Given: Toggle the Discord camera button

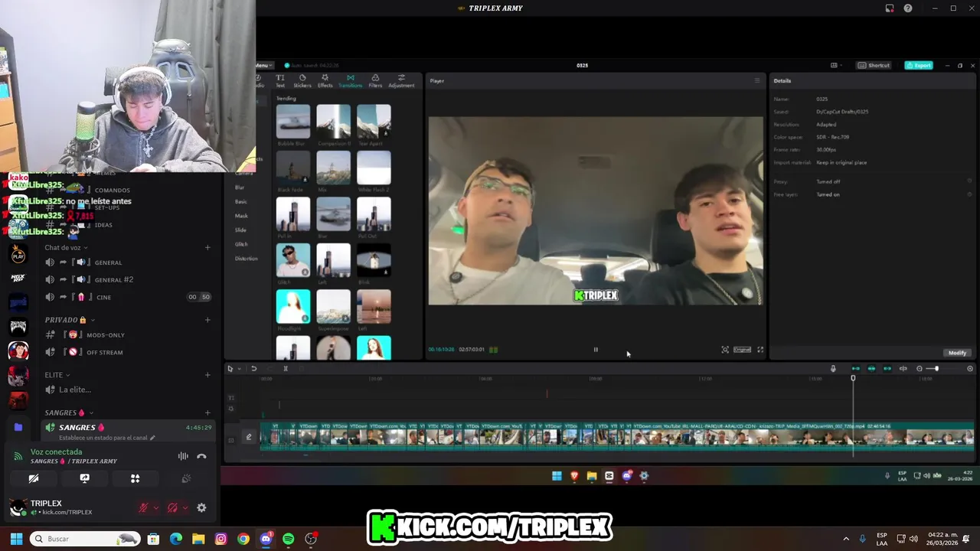Looking at the screenshot, I should 34,478.
